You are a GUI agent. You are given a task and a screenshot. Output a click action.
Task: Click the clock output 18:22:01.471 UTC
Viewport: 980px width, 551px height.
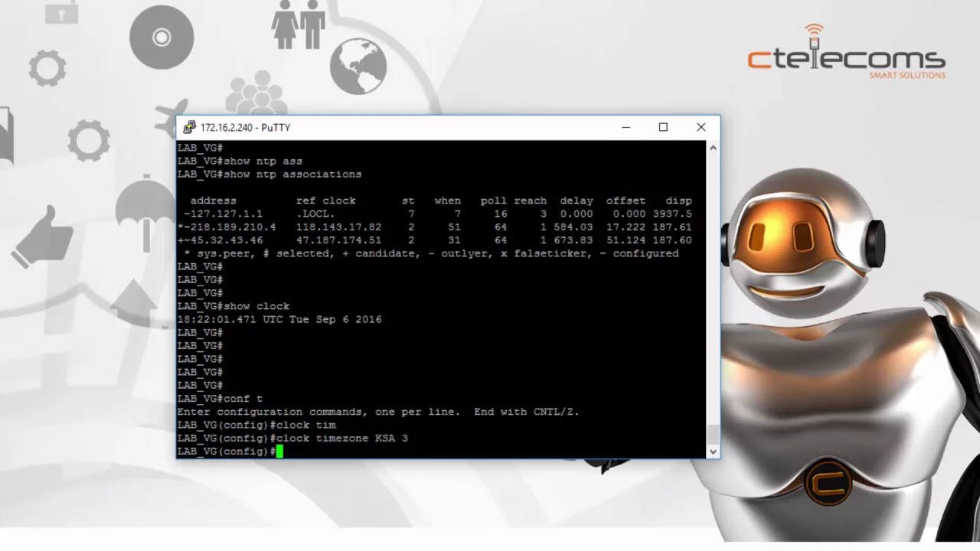pos(230,319)
